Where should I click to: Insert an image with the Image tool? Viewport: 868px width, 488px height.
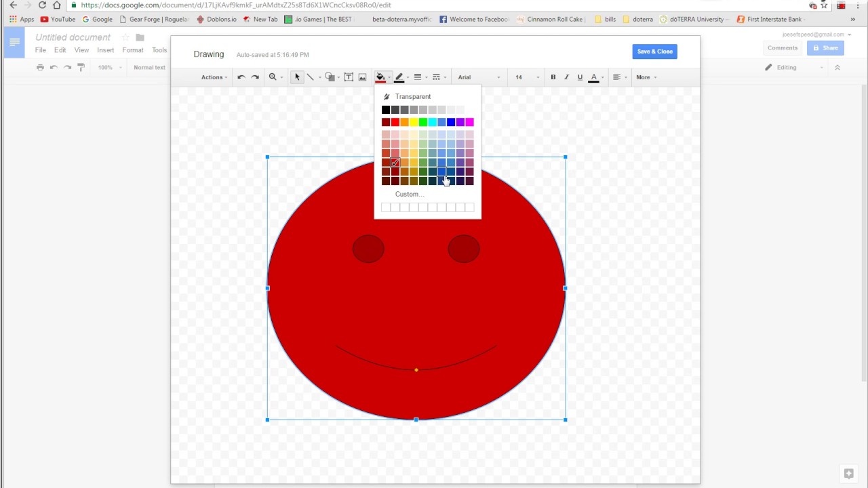tap(363, 77)
